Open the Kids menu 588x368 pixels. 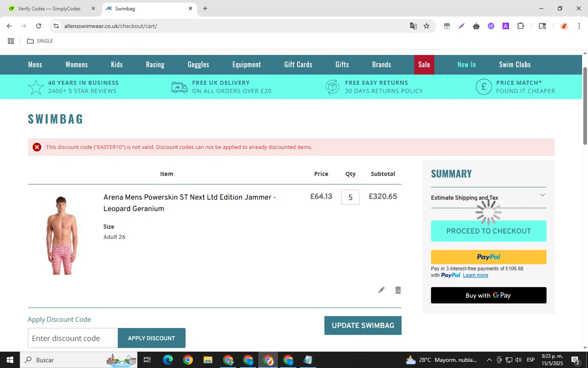click(117, 65)
